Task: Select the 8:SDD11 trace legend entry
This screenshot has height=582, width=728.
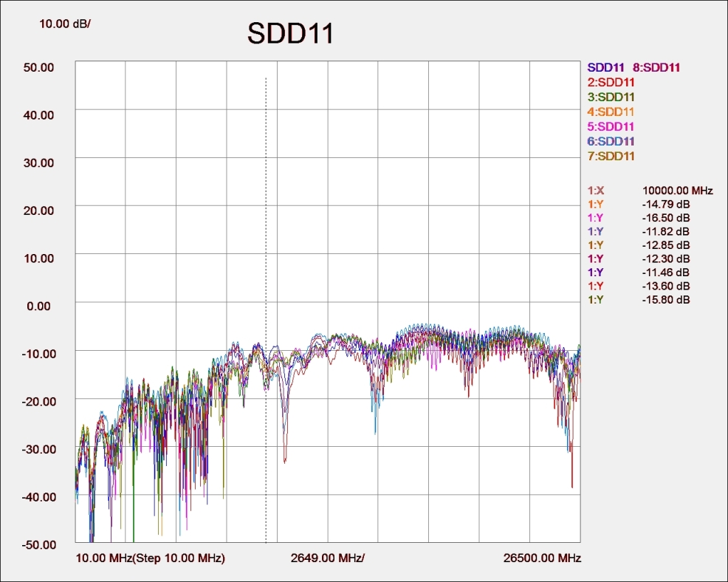Action: (656, 67)
